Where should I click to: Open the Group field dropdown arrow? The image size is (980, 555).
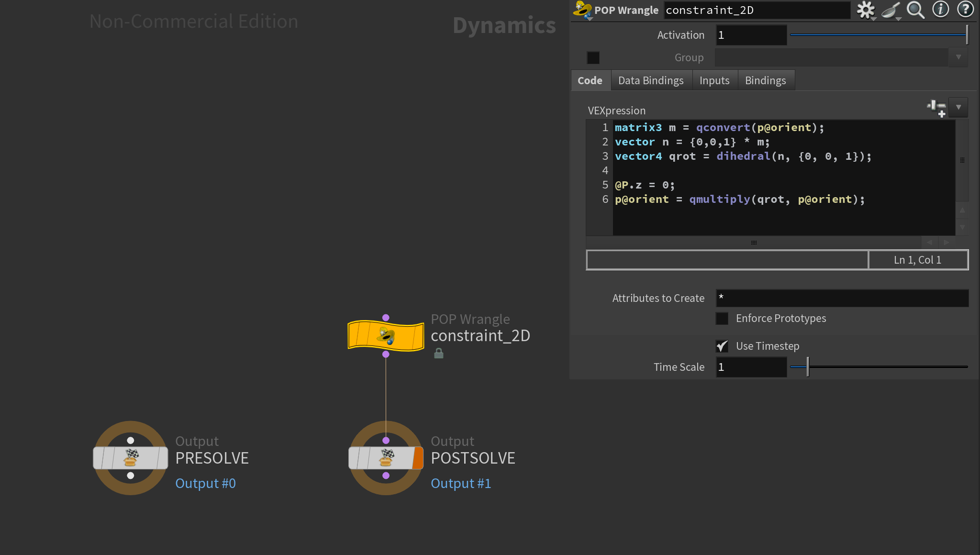click(x=958, y=57)
